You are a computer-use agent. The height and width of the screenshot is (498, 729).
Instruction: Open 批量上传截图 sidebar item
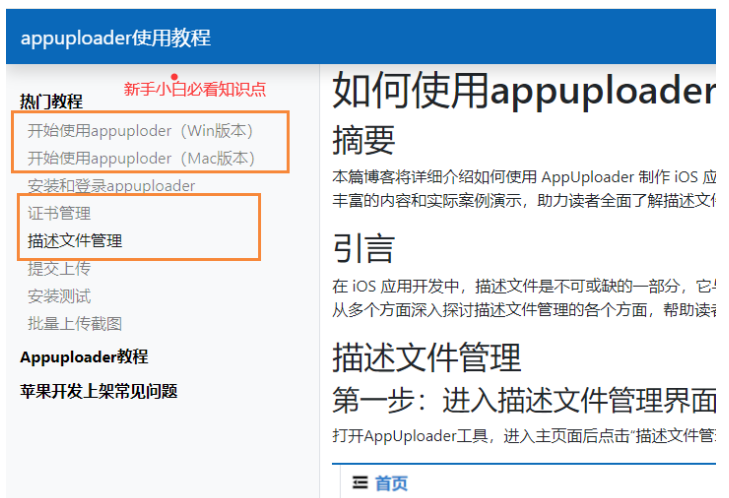(x=75, y=324)
